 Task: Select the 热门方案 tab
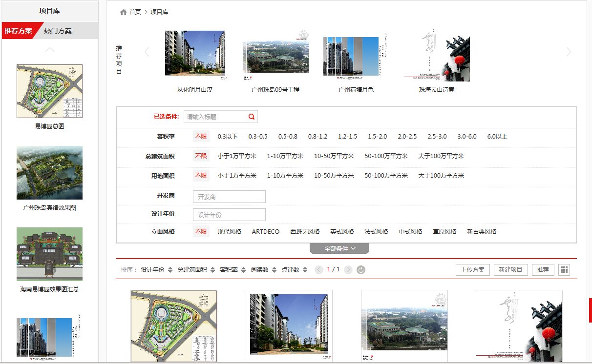pyautogui.click(x=58, y=31)
